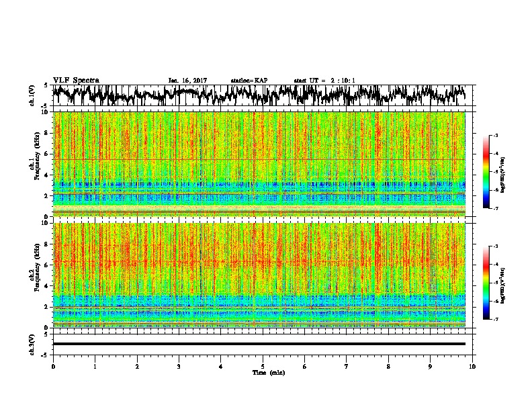Click tick label 7 on time axis

(x=347, y=367)
